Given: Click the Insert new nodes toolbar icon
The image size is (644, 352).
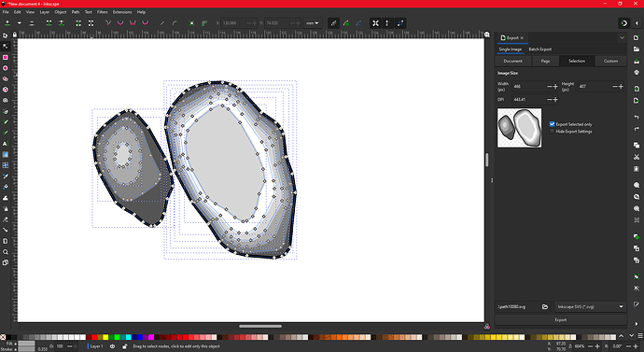Looking at the screenshot, I should tap(7, 23).
